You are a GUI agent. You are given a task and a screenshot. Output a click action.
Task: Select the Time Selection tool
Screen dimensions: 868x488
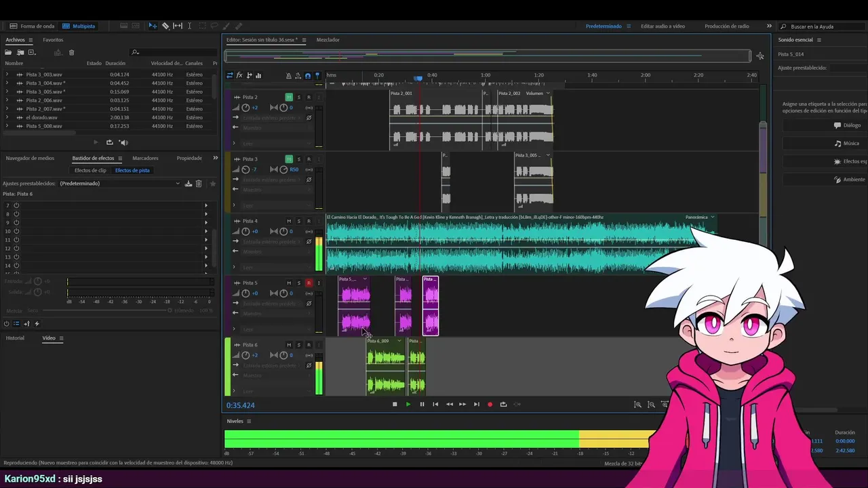click(189, 26)
